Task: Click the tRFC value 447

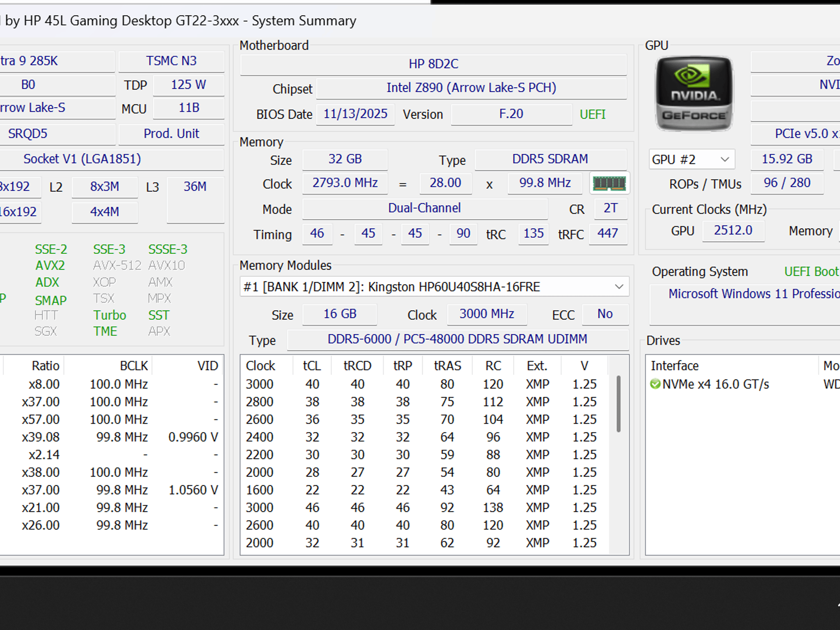Action: (608, 234)
